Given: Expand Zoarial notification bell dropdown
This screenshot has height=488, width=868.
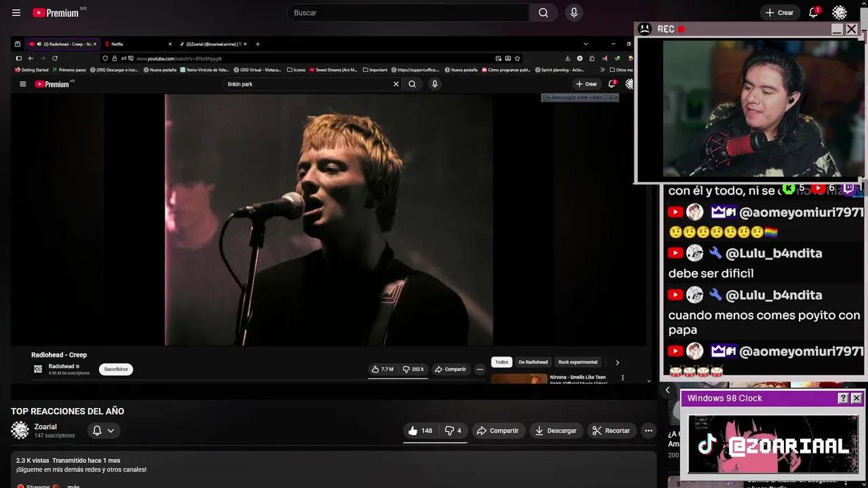Looking at the screenshot, I should (x=104, y=430).
